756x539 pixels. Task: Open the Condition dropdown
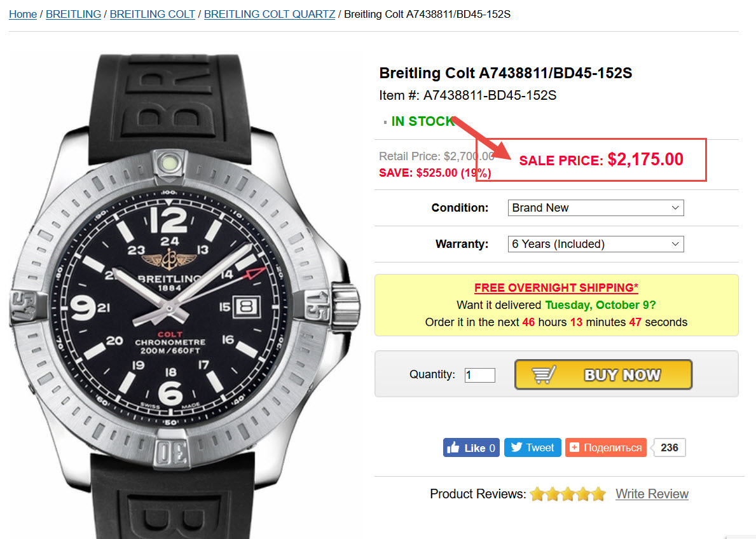(x=596, y=208)
